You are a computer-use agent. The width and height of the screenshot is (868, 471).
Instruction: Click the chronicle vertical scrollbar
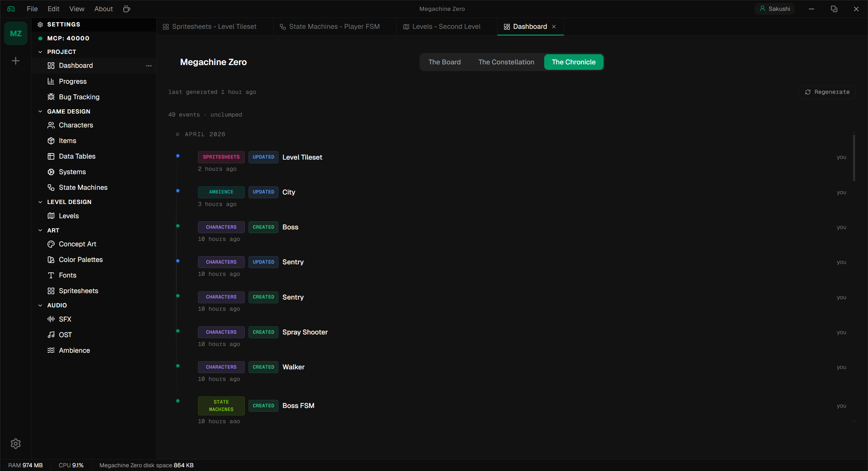pos(854,158)
